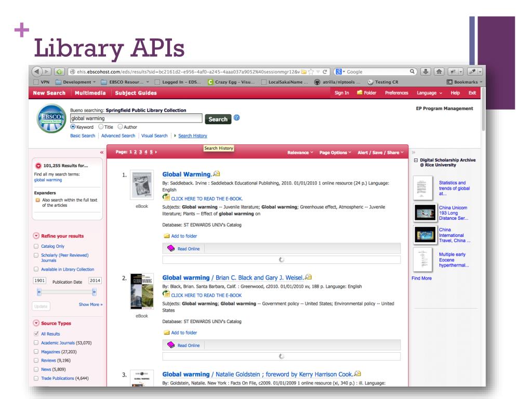Image resolution: width=532 pixels, height=399 pixels.
Task: Click the browser back arrow button
Action: [37, 72]
